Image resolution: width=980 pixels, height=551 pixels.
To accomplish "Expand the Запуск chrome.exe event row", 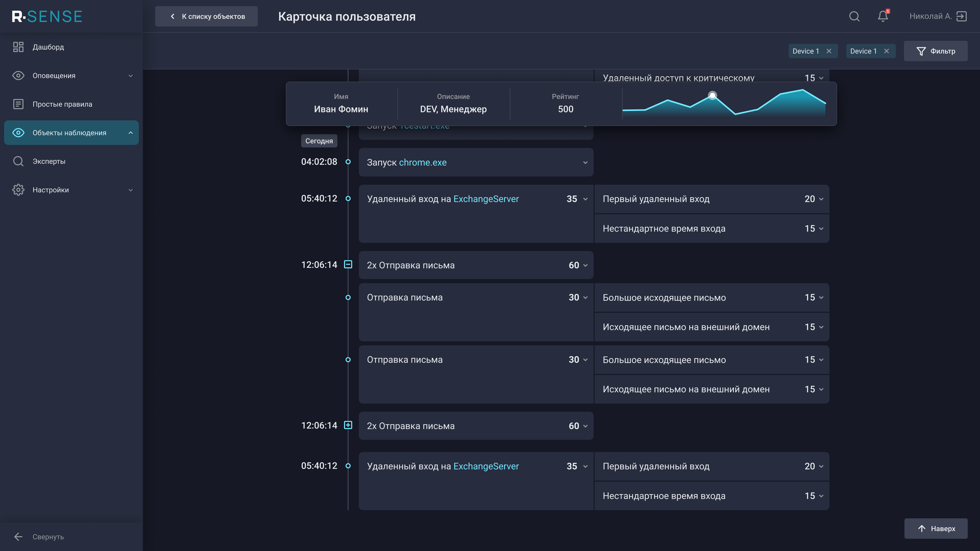I will tap(585, 162).
